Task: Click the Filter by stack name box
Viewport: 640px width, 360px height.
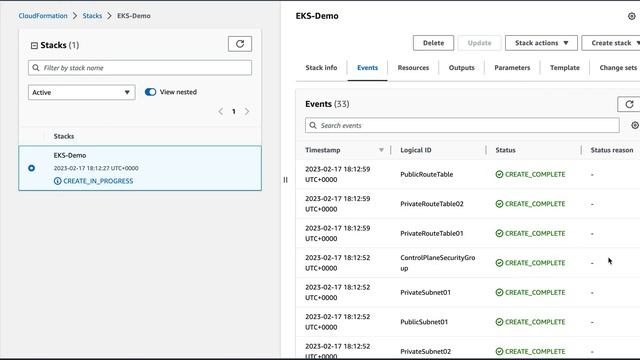Action: pyautogui.click(x=140, y=68)
